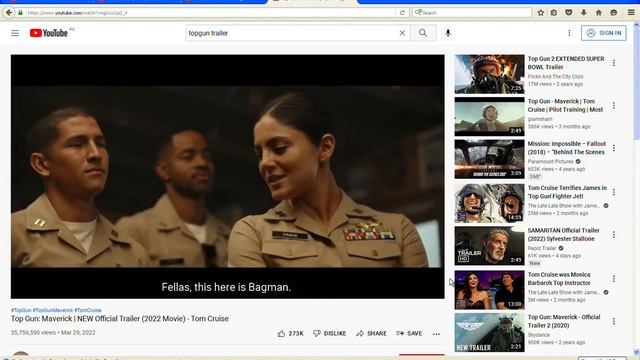
Task: Reload the page with the refresh icon
Action: [x=402, y=13]
